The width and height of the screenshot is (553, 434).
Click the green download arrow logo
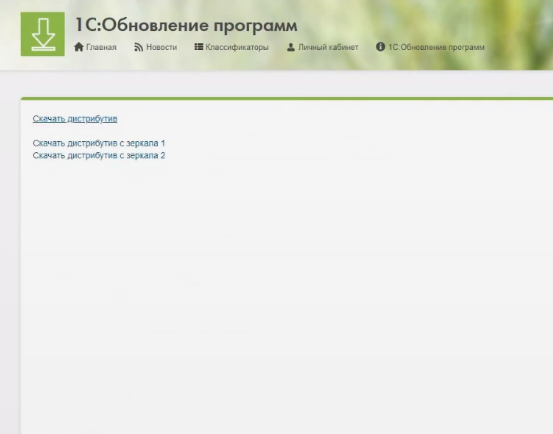[43, 34]
